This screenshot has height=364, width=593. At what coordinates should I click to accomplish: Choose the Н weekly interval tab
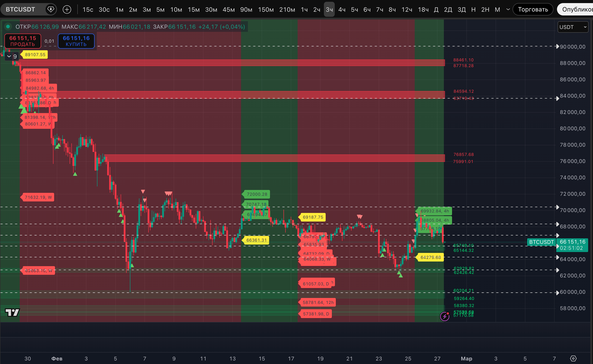473,9
